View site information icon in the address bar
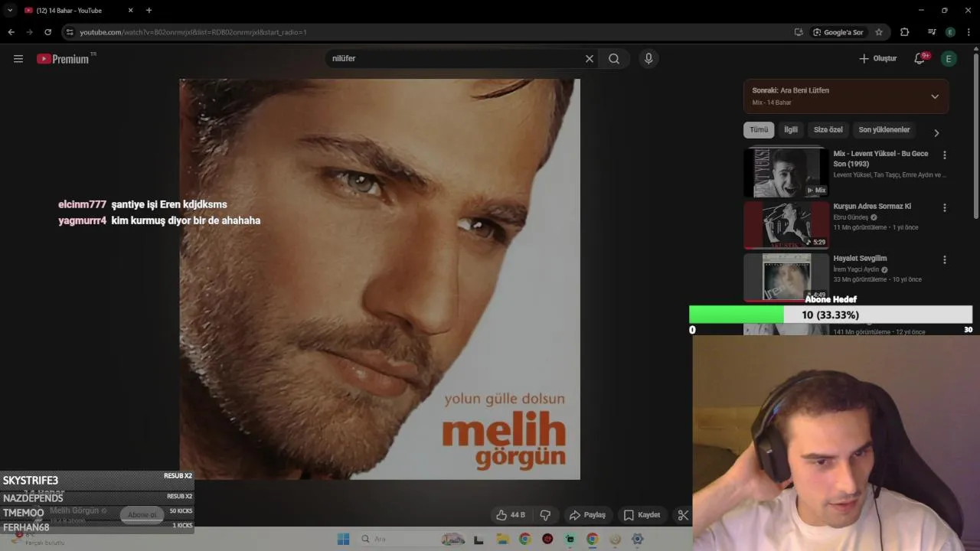This screenshot has width=980, height=551. (70, 32)
